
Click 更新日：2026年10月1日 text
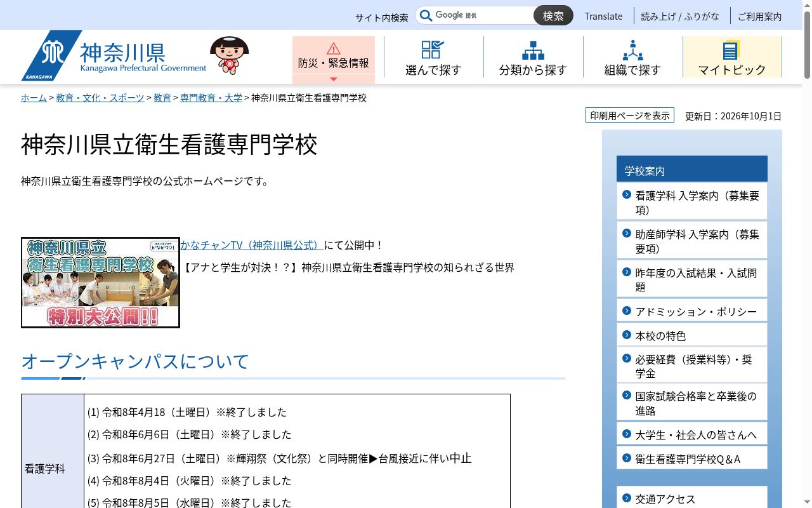click(733, 116)
